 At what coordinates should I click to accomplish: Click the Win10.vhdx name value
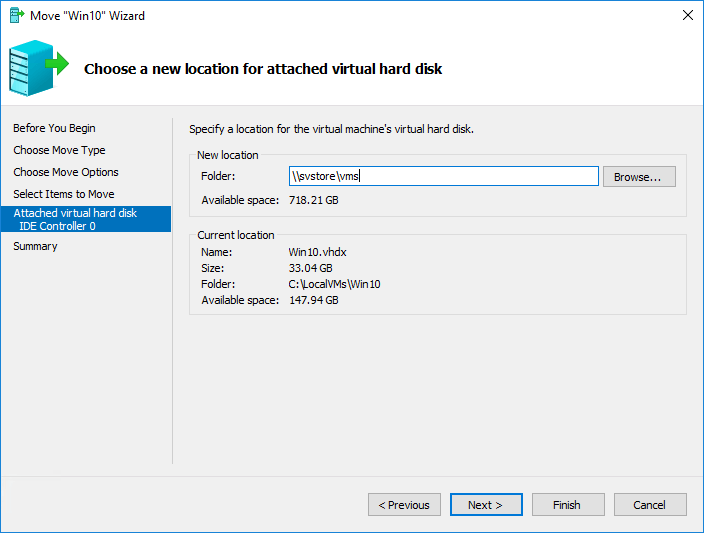click(317, 252)
